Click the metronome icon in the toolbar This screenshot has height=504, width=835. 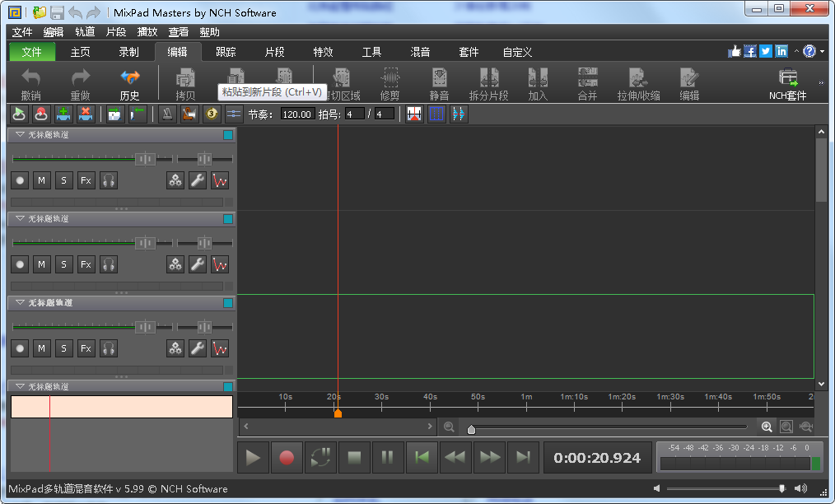[x=167, y=114]
